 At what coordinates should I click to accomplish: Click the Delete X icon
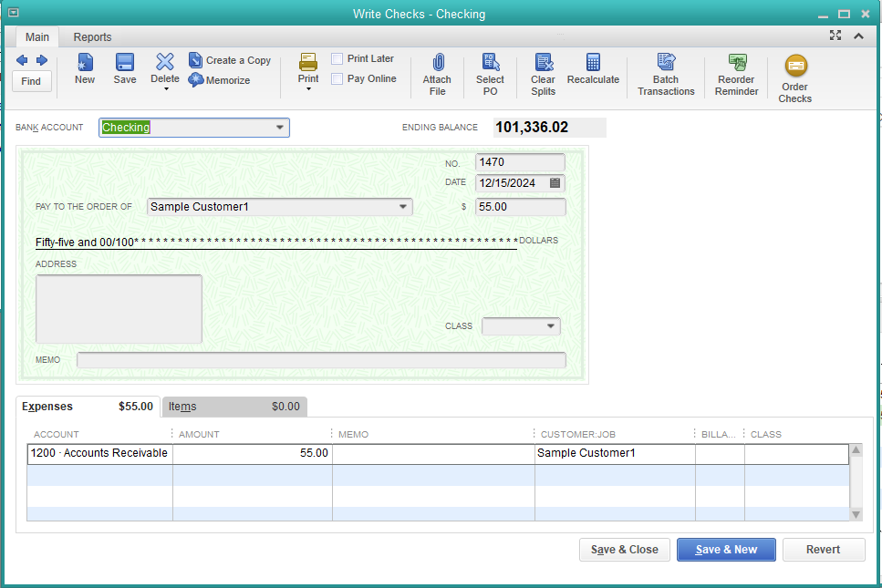tap(165, 61)
